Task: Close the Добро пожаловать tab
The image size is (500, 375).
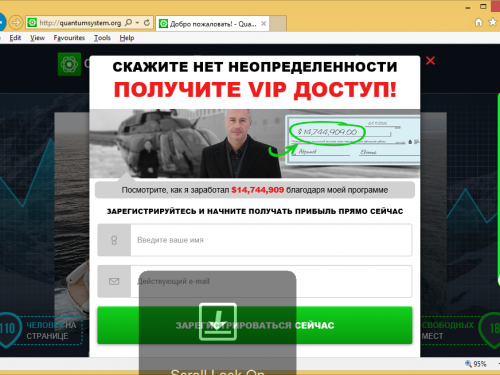Action: 263,24
